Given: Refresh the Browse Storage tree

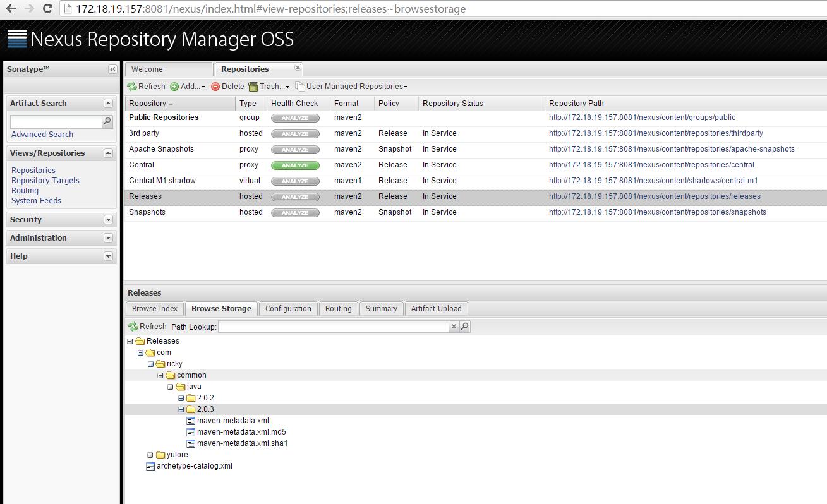Looking at the screenshot, I should click(x=147, y=327).
